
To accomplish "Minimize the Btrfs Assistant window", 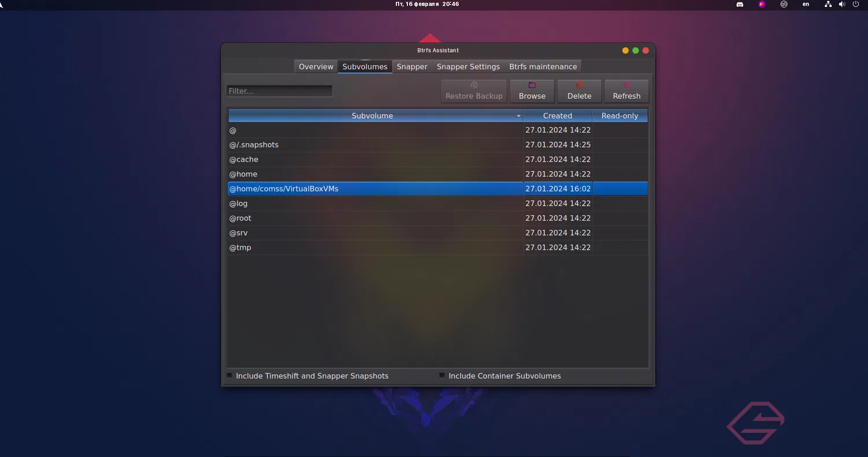I will tap(625, 50).
